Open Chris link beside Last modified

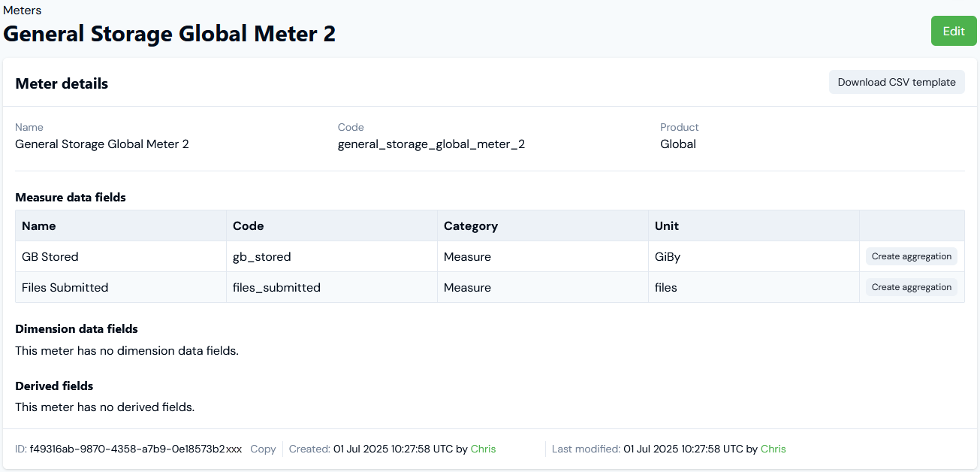(773, 449)
